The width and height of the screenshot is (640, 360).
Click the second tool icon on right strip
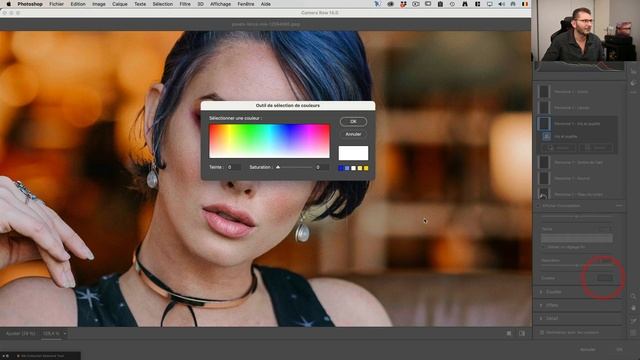(x=633, y=83)
